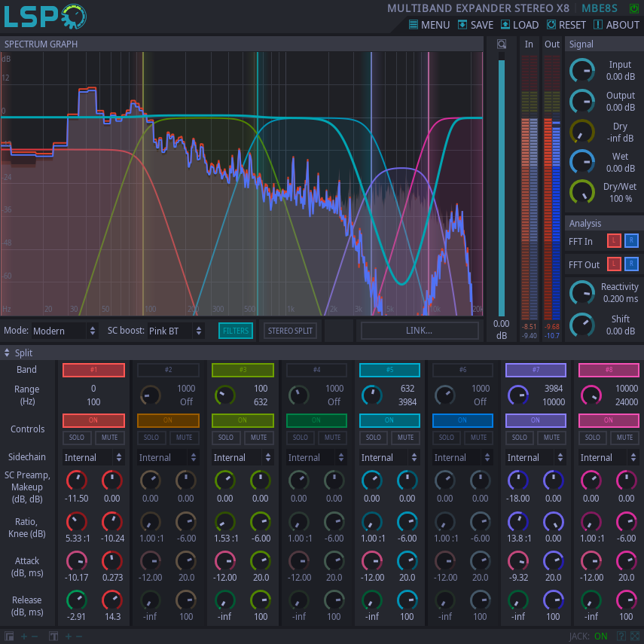Viewport: 644px width, 644px height.
Task: Solo band #1
Action: (x=77, y=438)
